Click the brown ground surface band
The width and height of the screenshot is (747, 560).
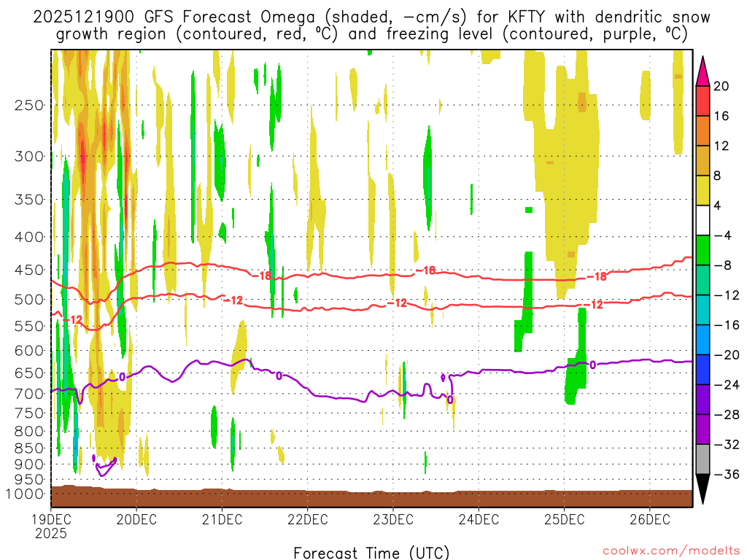(371, 497)
